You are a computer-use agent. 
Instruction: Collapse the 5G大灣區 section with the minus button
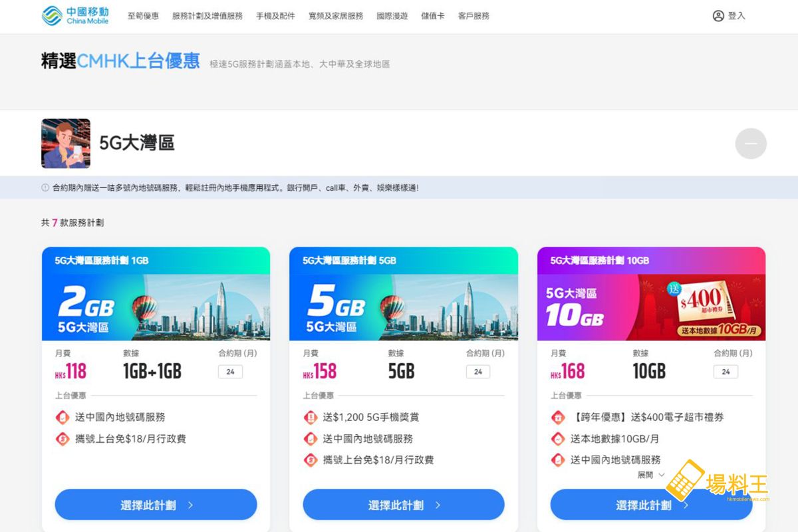751,143
